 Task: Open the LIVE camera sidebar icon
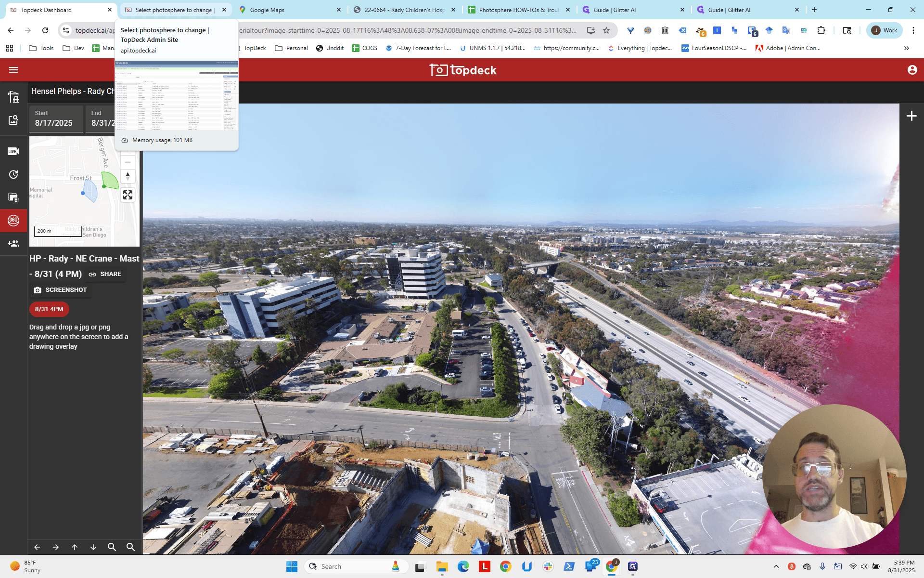[x=13, y=151]
